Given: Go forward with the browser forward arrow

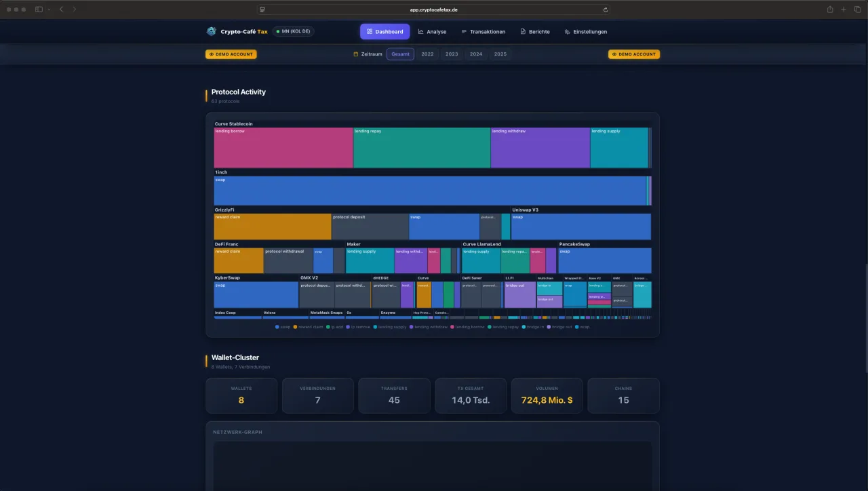Looking at the screenshot, I should click(x=75, y=9).
